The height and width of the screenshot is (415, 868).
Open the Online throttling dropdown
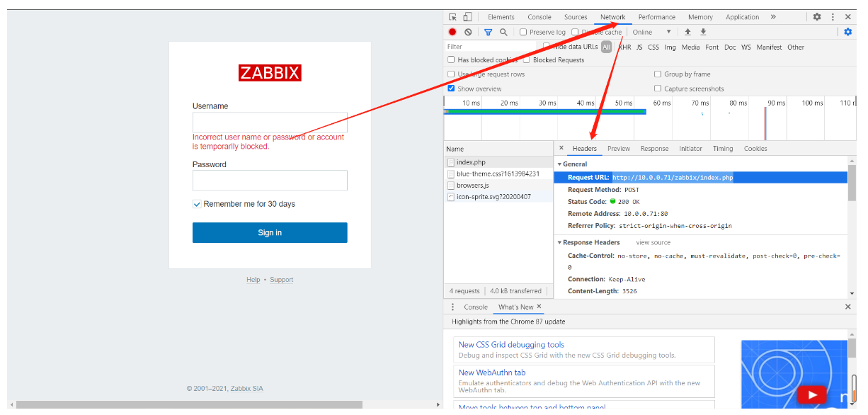point(652,32)
